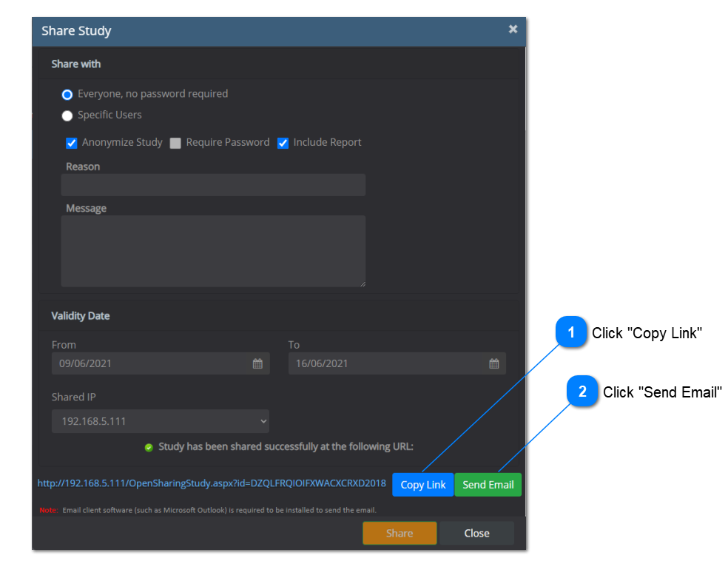Image resolution: width=728 pixels, height=564 pixels.
Task: Enable the Require Password checkbox
Action: [175, 143]
